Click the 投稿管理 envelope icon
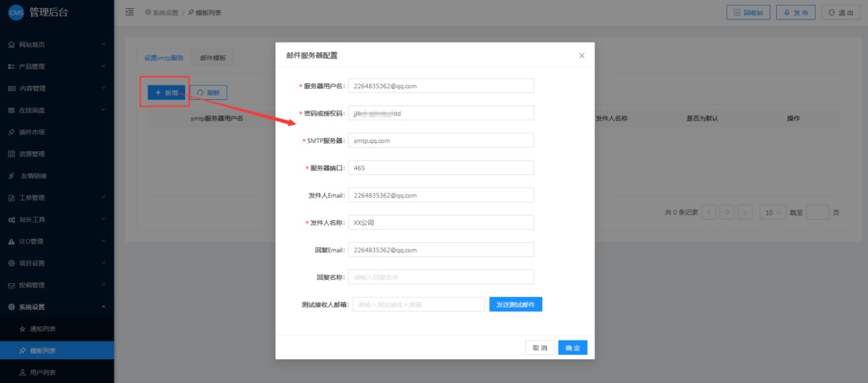Screen dimensions: 868x383 tap(12, 285)
